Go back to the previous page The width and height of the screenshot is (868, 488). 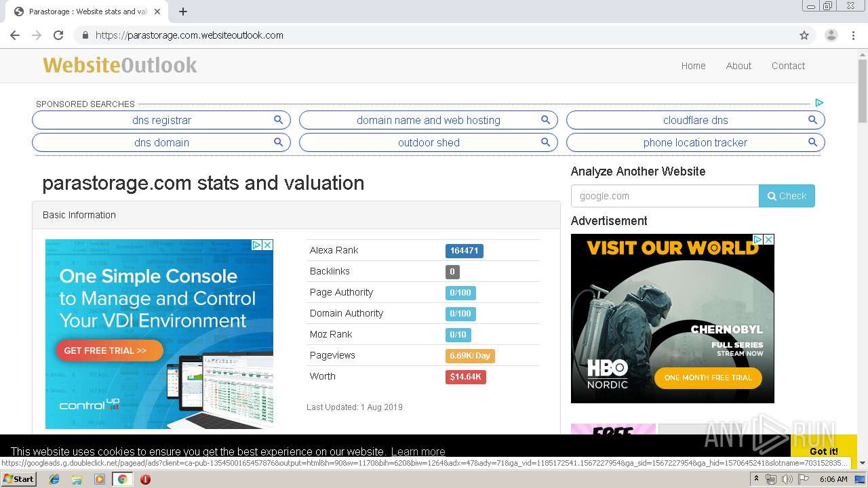15,35
